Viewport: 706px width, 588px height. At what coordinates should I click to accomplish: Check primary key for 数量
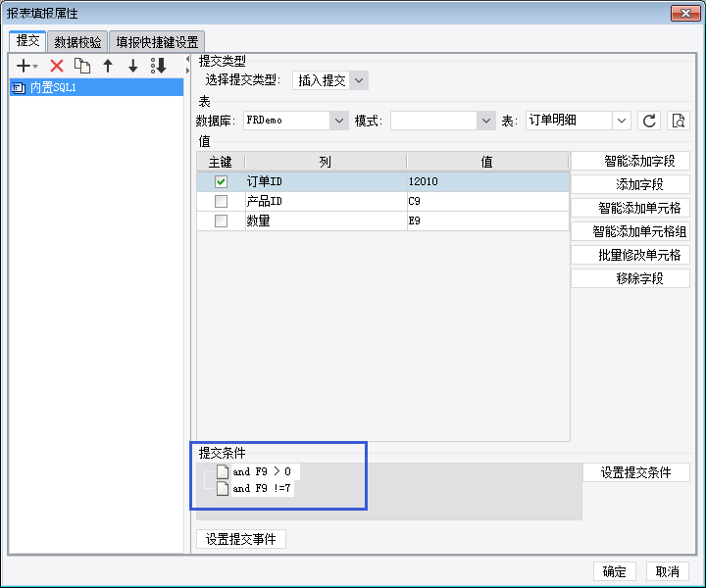tap(221, 220)
